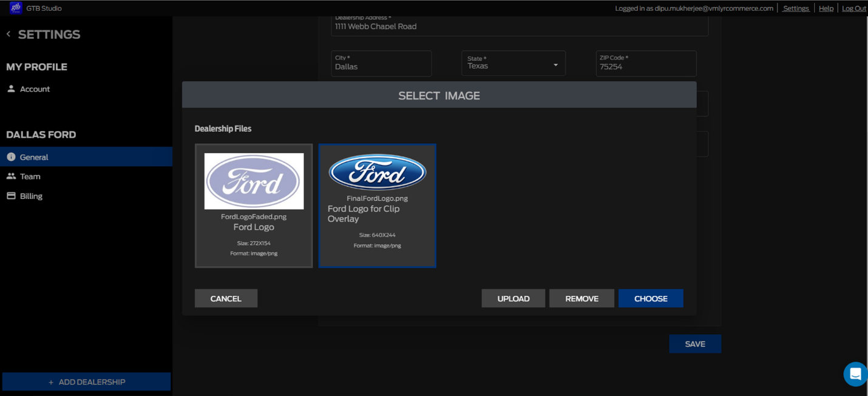Click the 'Size: 272X154' text
This screenshot has width=868, height=396.
254,243
